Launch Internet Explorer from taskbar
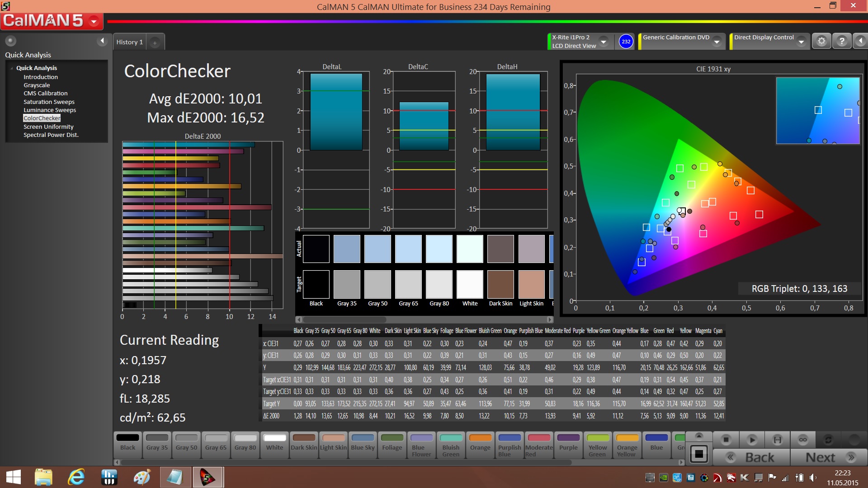 click(76, 477)
